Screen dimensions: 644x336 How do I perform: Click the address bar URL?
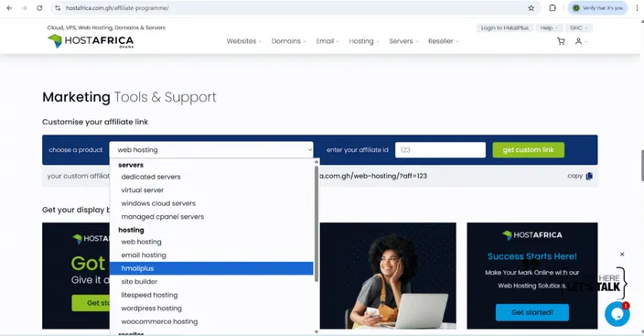coord(117,8)
